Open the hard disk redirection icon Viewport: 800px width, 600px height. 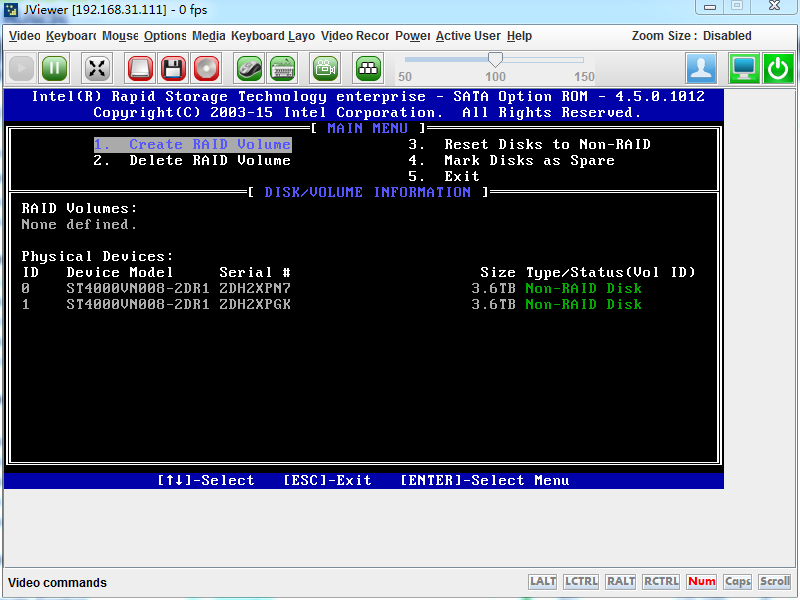point(140,68)
